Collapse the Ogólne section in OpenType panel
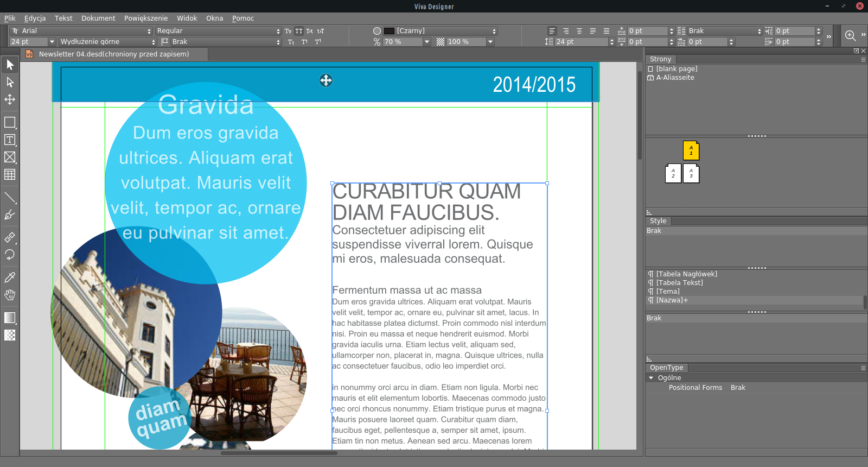 [651, 378]
